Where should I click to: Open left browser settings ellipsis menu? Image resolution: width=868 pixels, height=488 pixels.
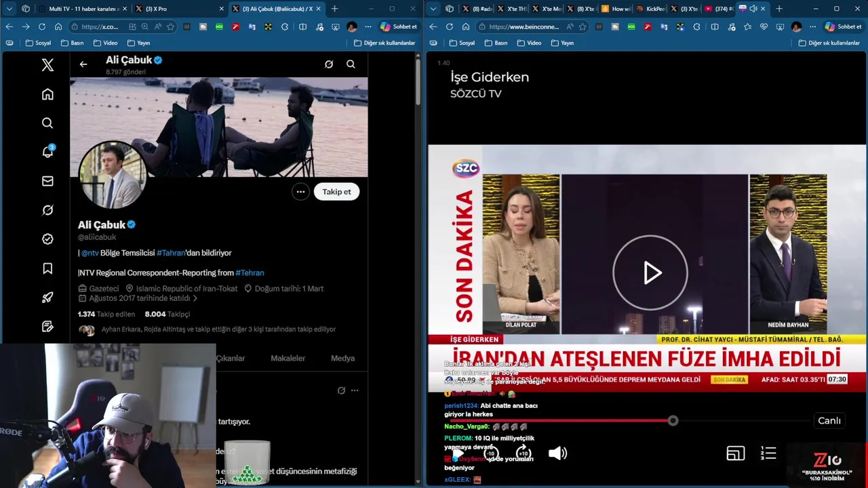(368, 26)
